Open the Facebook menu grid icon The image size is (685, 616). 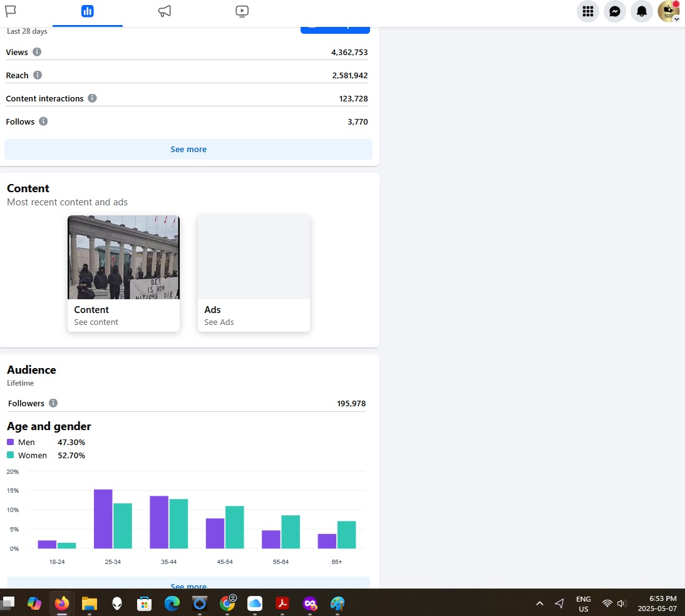click(x=587, y=11)
